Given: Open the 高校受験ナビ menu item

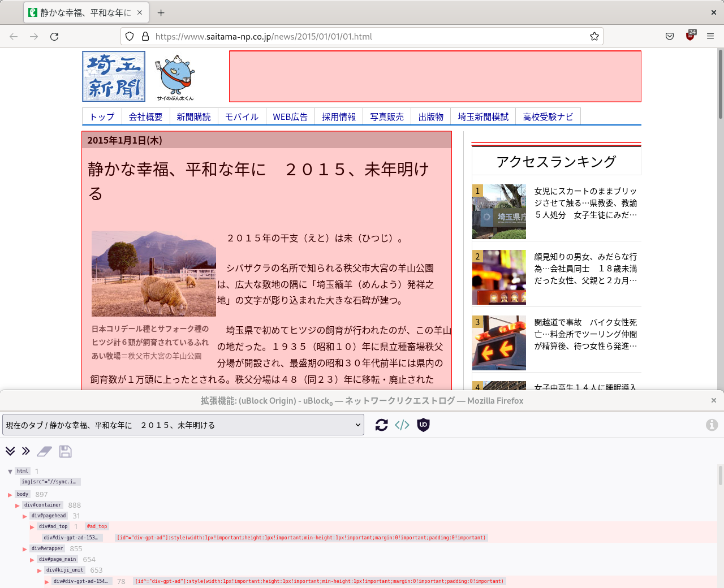Looking at the screenshot, I should pos(548,116).
